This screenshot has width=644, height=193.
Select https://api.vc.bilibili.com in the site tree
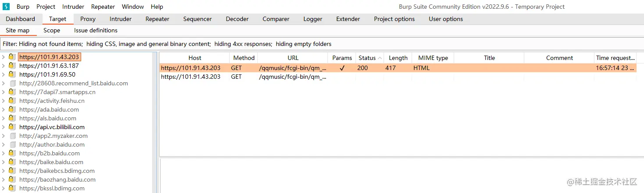point(52,127)
